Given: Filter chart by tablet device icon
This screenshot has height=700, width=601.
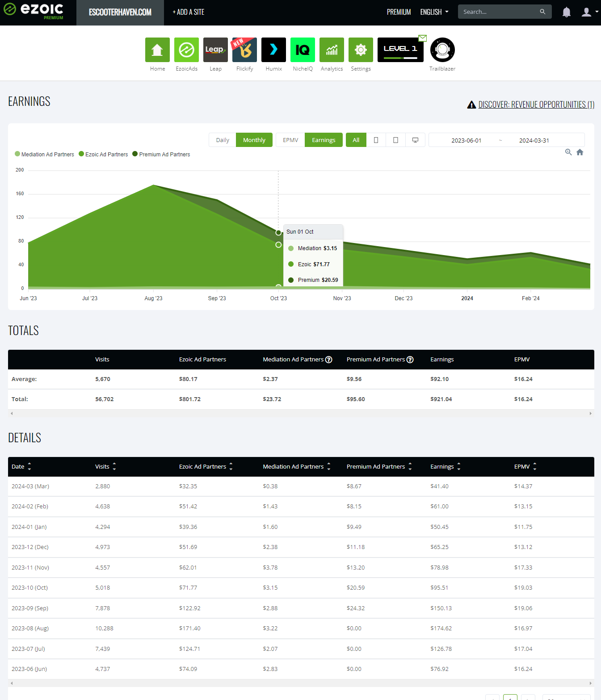Looking at the screenshot, I should point(395,140).
